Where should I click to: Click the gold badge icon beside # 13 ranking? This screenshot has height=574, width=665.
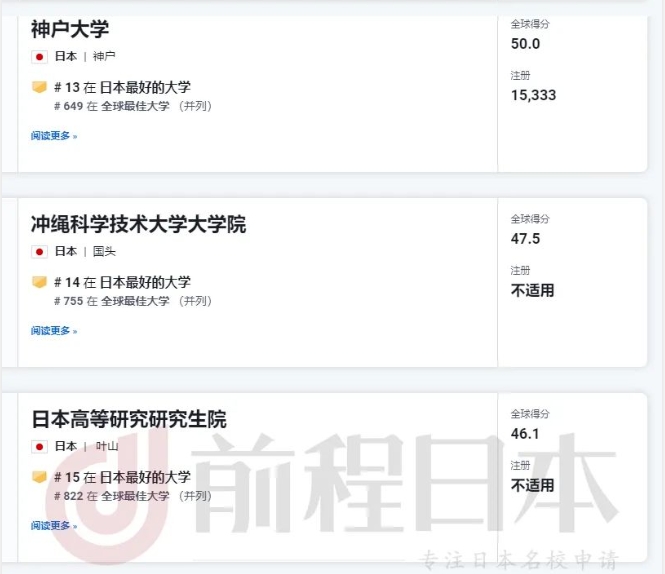(39, 87)
